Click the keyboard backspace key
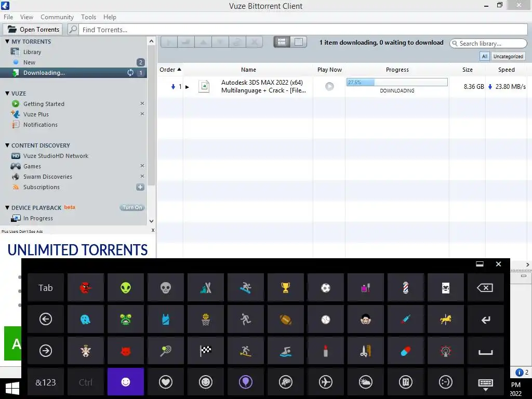This screenshot has height=399, width=532. click(x=486, y=288)
